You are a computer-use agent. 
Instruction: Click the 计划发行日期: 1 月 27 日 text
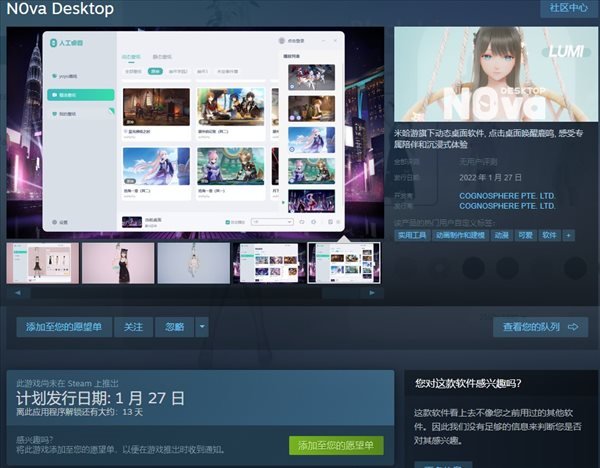tap(100, 398)
